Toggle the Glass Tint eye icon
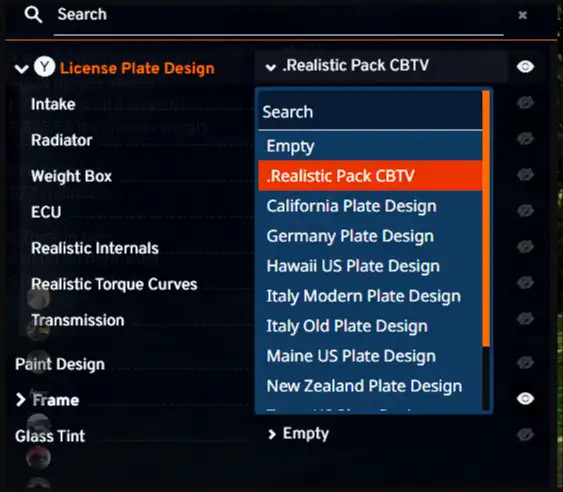The height and width of the screenshot is (492, 563). pos(525,435)
